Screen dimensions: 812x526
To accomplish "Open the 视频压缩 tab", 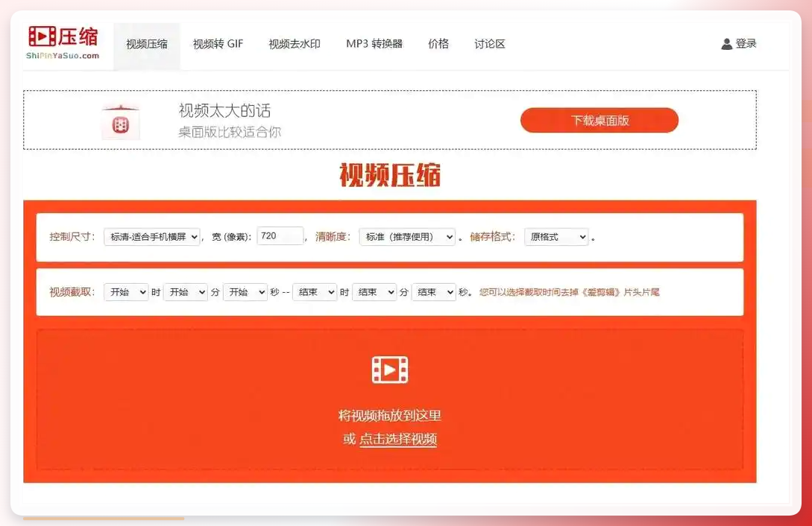I will (x=147, y=44).
